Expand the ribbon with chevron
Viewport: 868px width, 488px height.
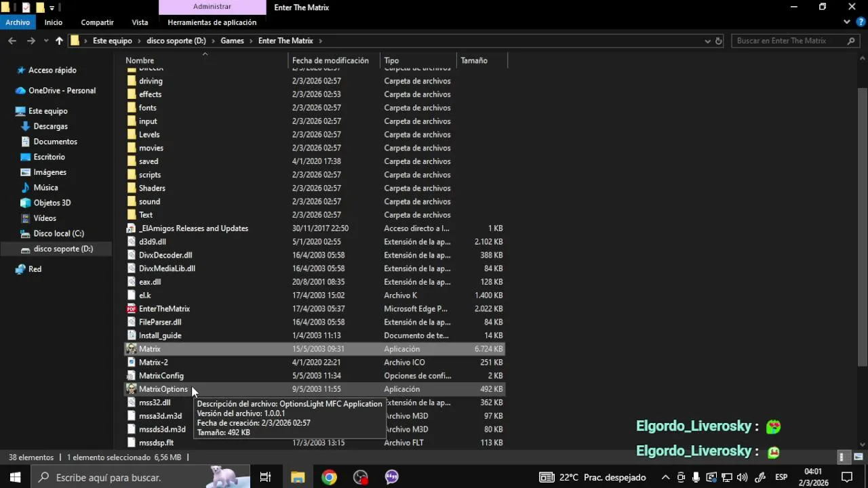pyautogui.click(x=847, y=22)
